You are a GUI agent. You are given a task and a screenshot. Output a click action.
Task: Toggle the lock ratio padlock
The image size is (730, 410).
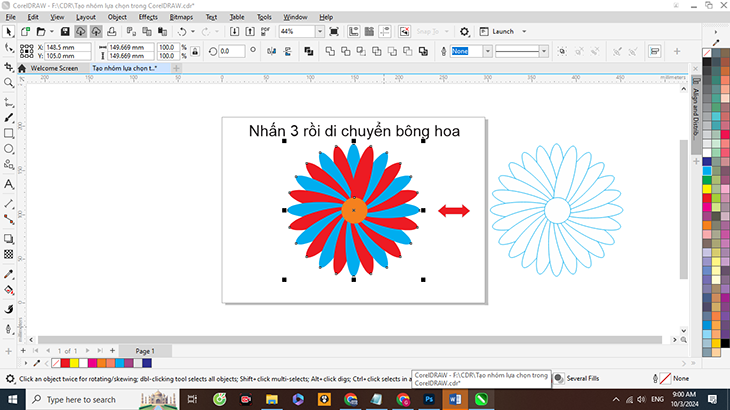[195, 51]
